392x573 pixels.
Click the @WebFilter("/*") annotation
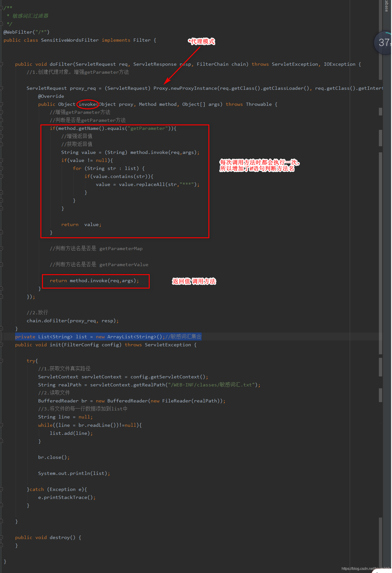(x=26, y=32)
